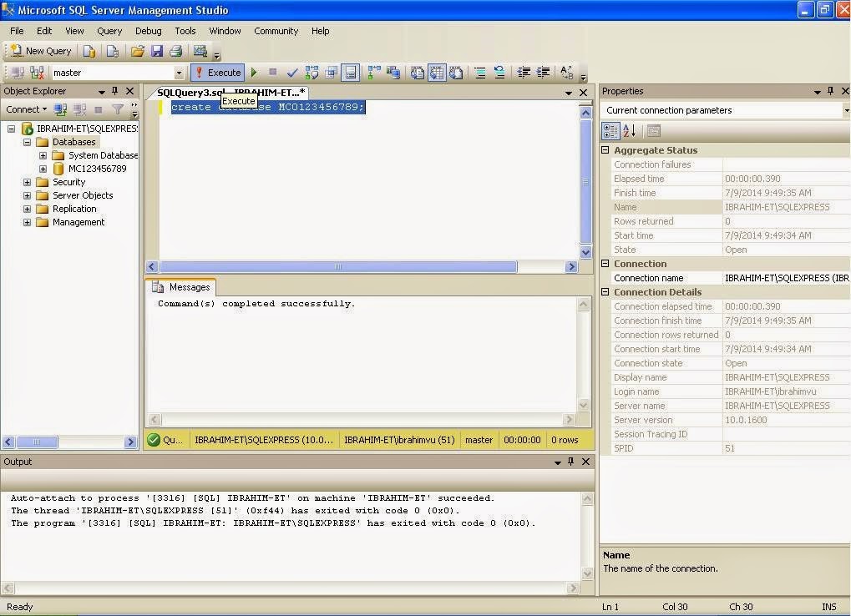Viewport: 851px width, 616px height.
Task: Toggle Results to Text icon
Action: point(417,72)
